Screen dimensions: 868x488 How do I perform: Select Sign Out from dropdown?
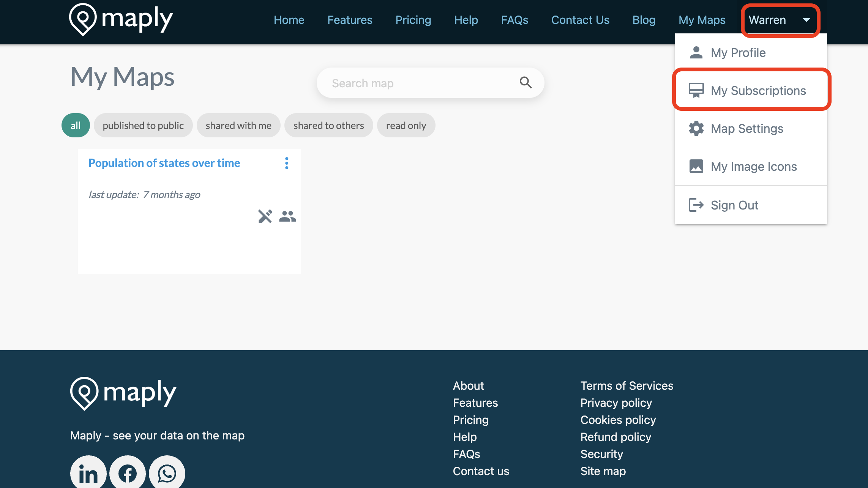(x=734, y=205)
